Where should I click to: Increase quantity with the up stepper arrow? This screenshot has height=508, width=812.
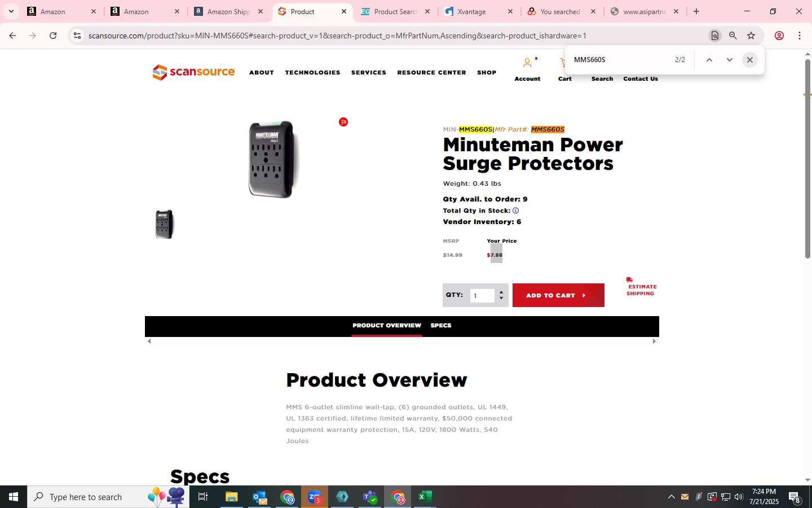pyautogui.click(x=501, y=292)
